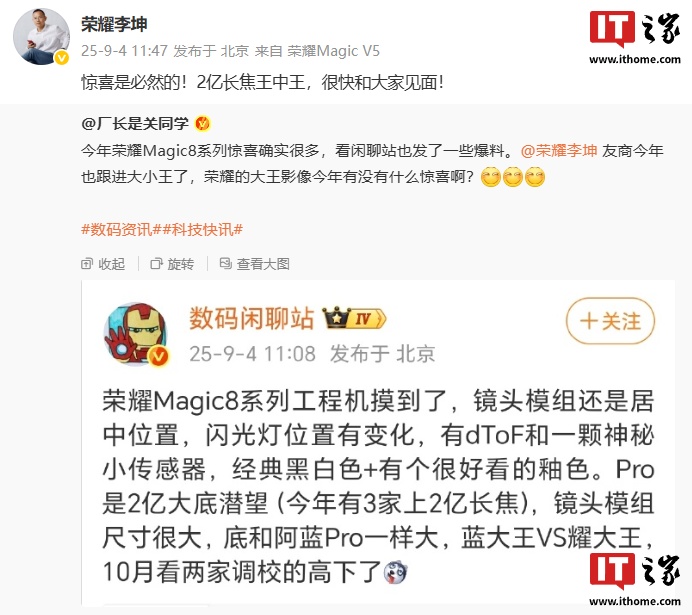This screenshot has width=692, height=615.
Task: Click verified badge beside 厂长是关同学
Action: point(203,124)
